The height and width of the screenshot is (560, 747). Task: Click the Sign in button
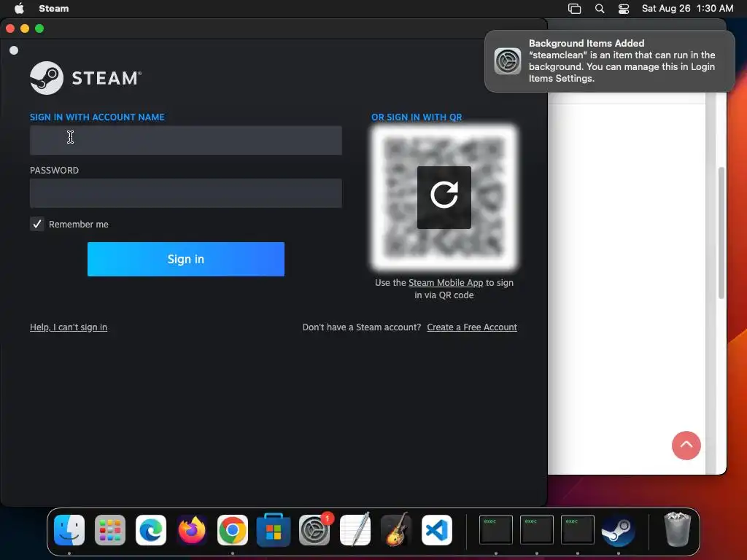click(x=186, y=259)
